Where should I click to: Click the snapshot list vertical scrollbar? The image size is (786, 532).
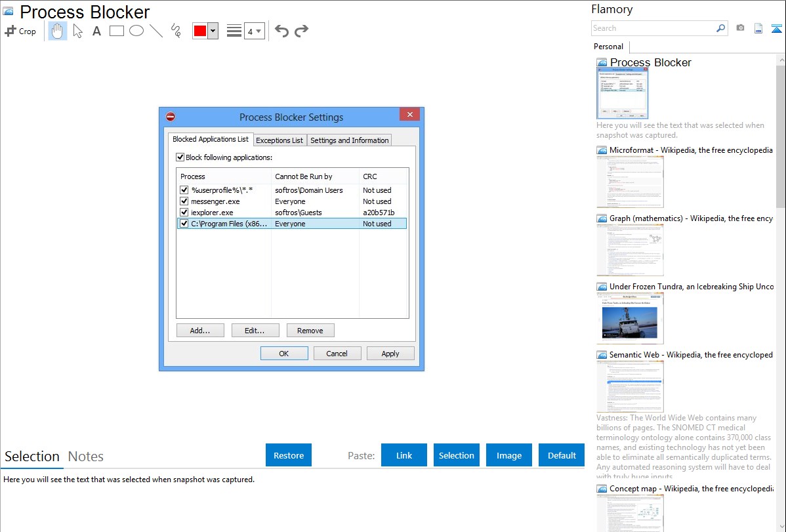[x=781, y=135]
